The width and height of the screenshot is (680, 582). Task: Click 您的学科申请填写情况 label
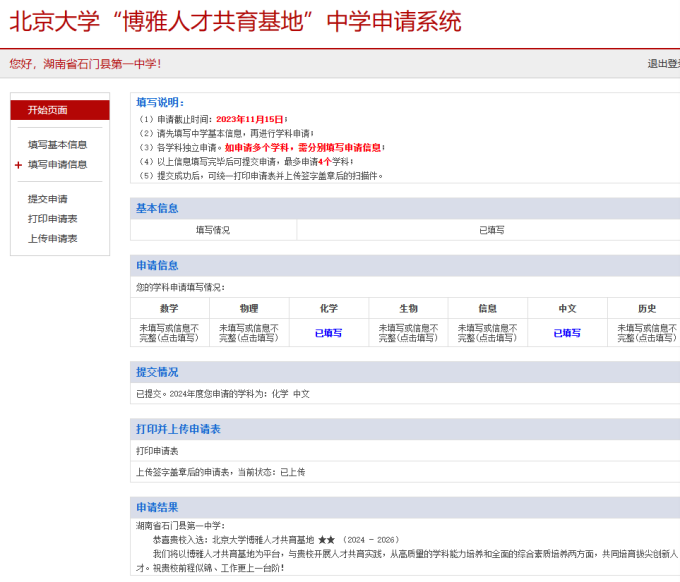(180, 288)
